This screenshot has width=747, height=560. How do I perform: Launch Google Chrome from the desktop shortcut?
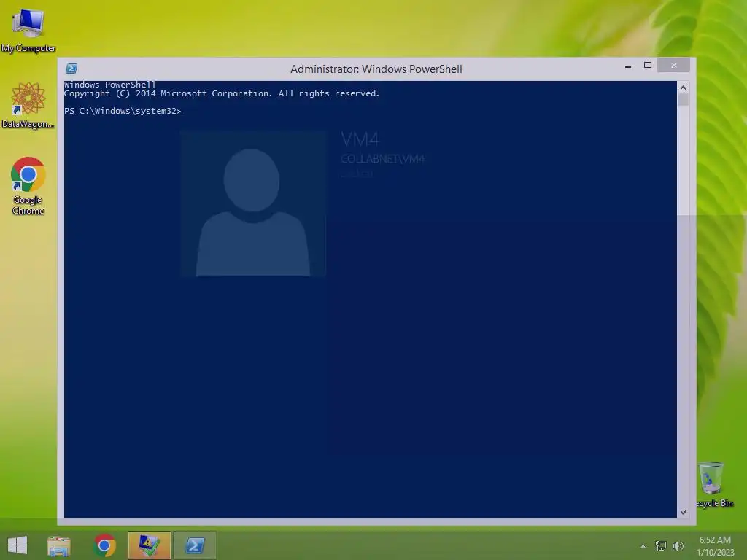pyautogui.click(x=28, y=186)
